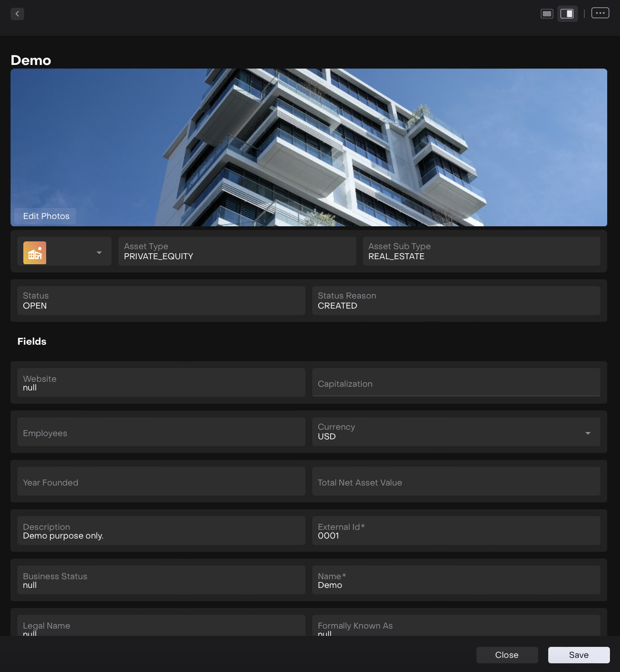Switch to full-width panel layout
The image size is (620, 672).
[547, 14]
